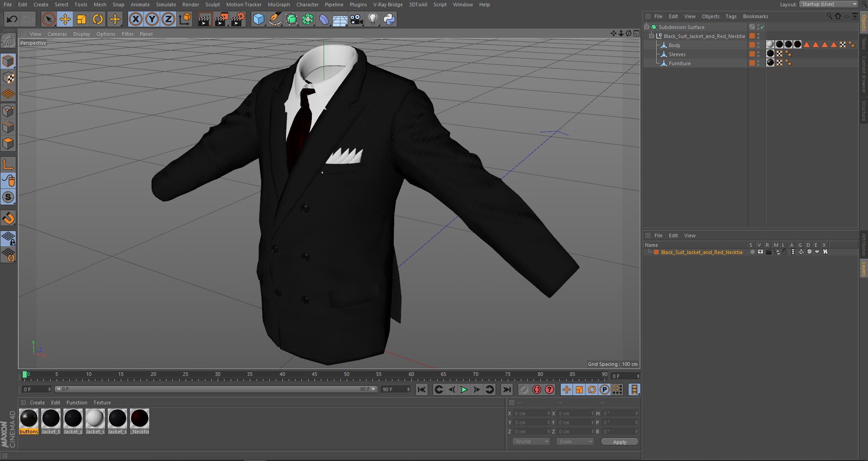Viewport: 868px width, 461px height.
Task: Enable Polygons mode
Action: (8, 144)
